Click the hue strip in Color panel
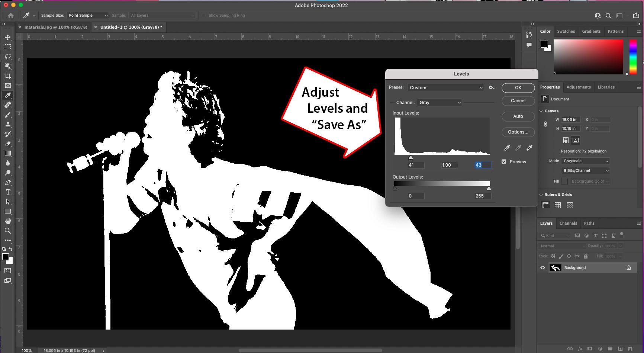Viewport: 644px width, 353px height. pyautogui.click(x=633, y=57)
